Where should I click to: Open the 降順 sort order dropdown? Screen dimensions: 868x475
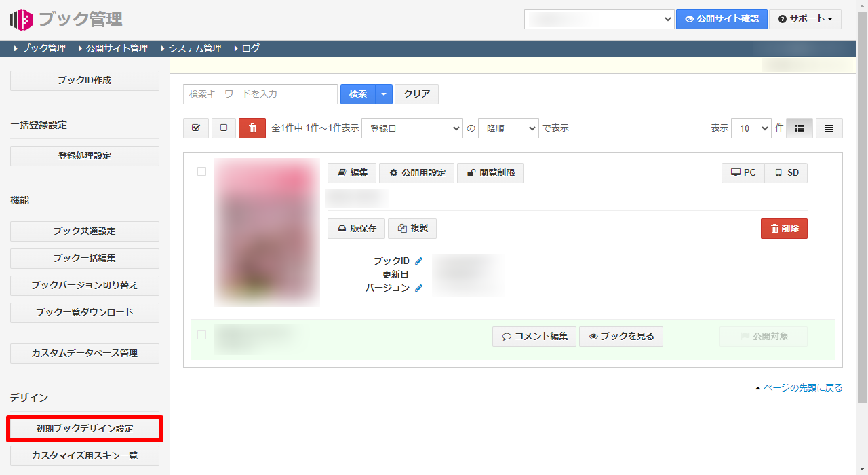(508, 128)
